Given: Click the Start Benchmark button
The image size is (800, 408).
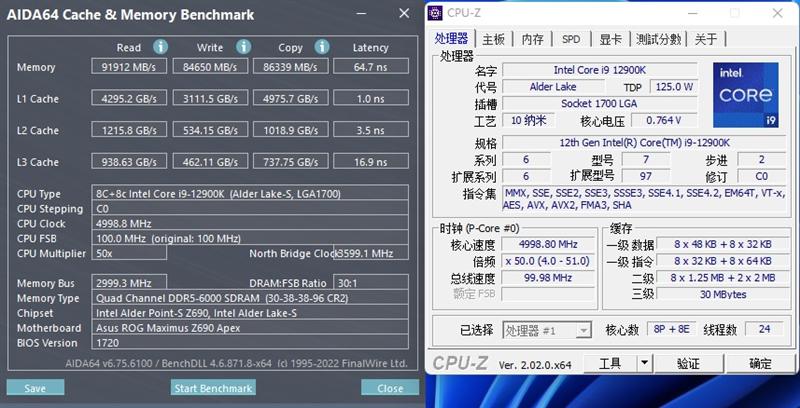Looking at the screenshot, I should click(x=213, y=388).
